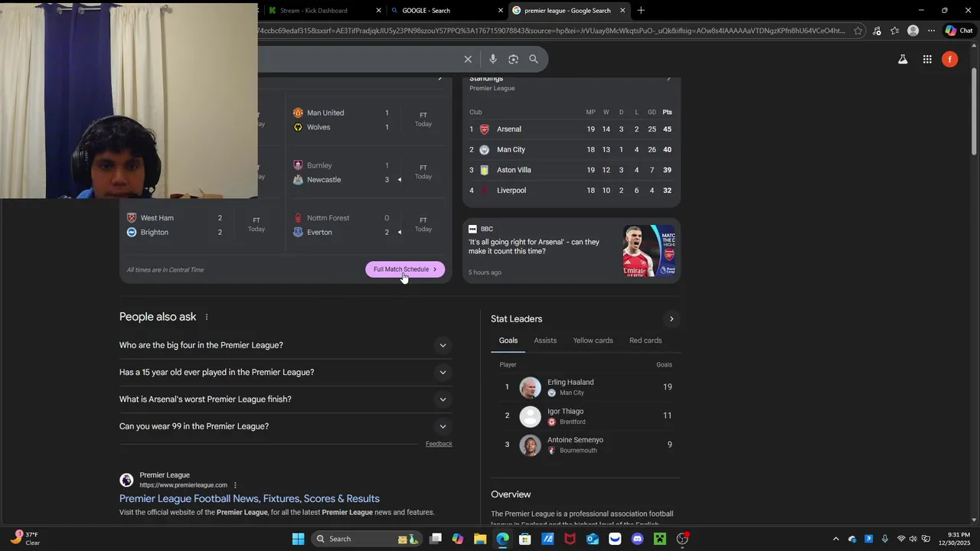980x551 pixels.
Task: Open the Edge profile icon
Action: [x=913, y=31]
